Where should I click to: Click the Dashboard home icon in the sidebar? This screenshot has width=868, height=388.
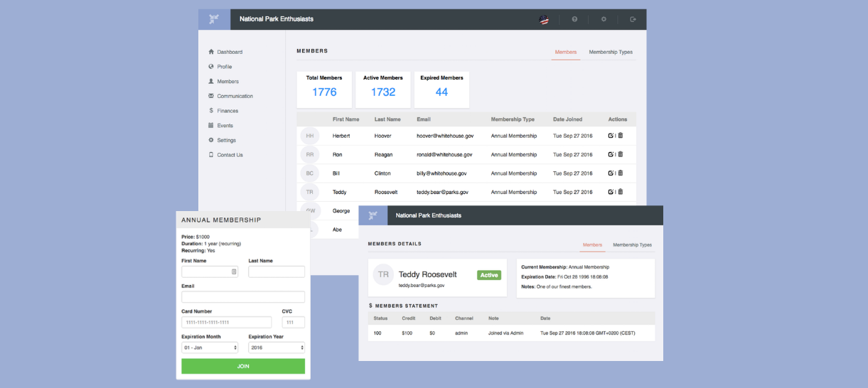point(211,52)
